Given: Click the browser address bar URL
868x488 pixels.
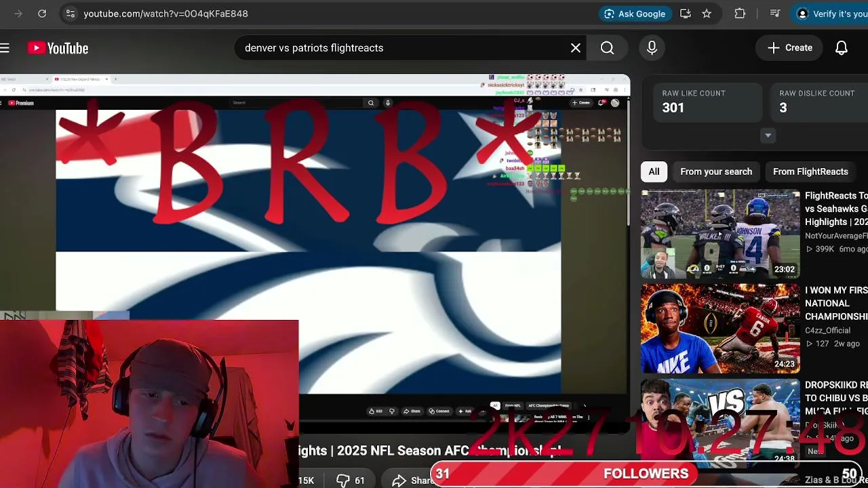Looking at the screenshot, I should point(165,14).
